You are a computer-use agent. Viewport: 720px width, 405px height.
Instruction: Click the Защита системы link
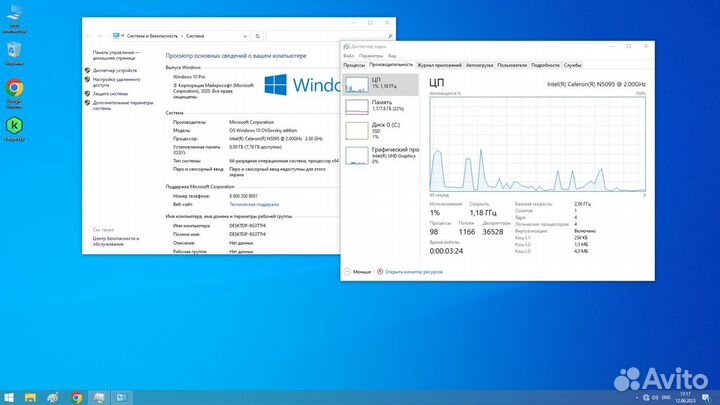110,94
